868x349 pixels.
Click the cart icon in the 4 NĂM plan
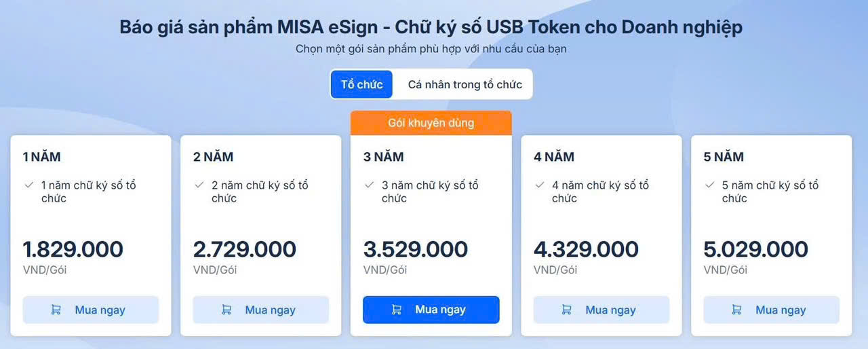pyautogui.click(x=567, y=310)
